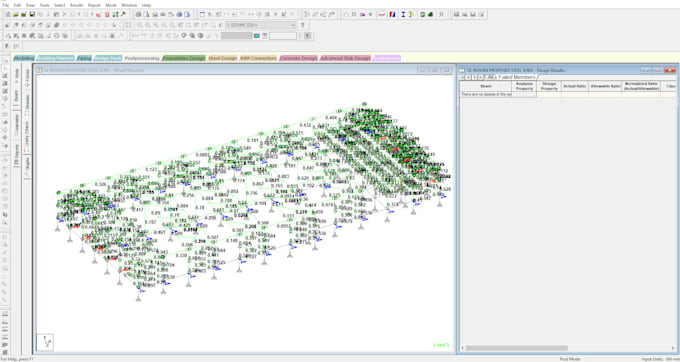Open the Select menu

pyautogui.click(x=60, y=5)
